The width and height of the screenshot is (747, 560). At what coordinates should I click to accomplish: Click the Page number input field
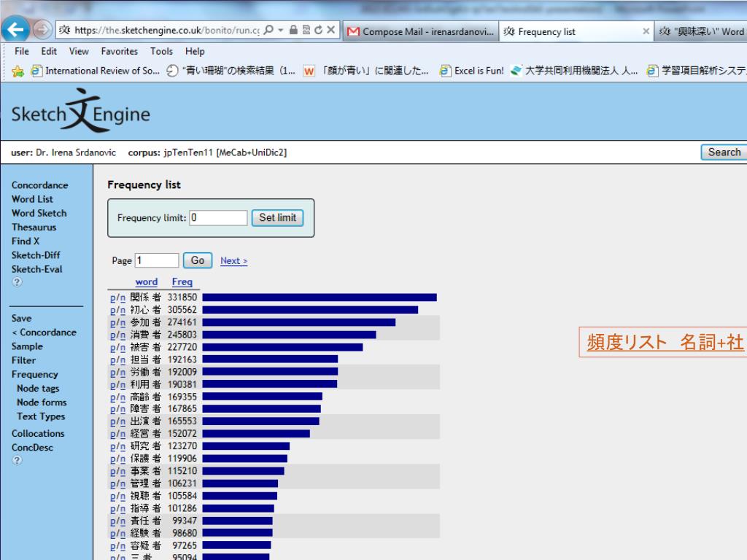(x=157, y=260)
